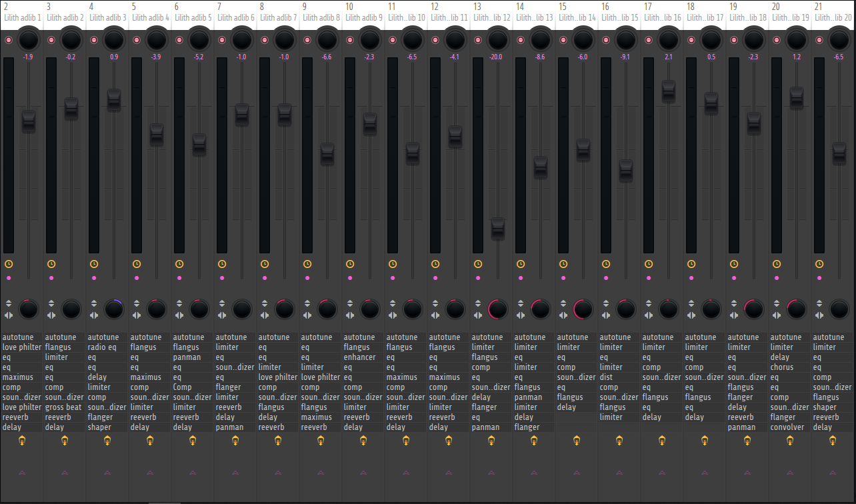Image resolution: width=856 pixels, height=504 pixels.
Task: Click latency clock icon on track 2
Action: click(9, 264)
